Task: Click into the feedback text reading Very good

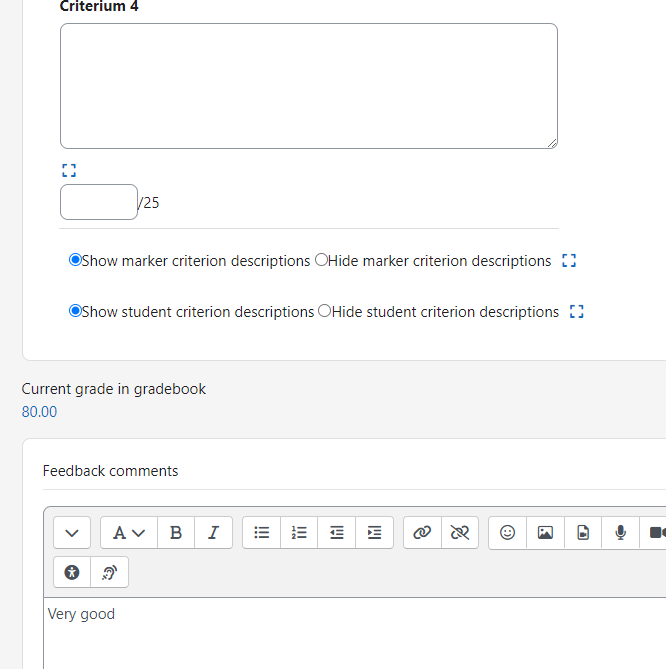Action: (81, 614)
